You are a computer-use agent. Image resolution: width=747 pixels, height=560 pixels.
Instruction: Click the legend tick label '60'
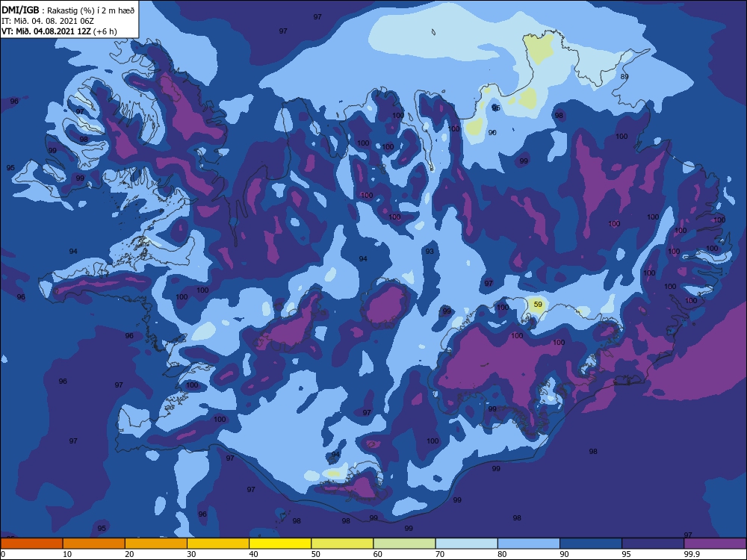point(378,554)
